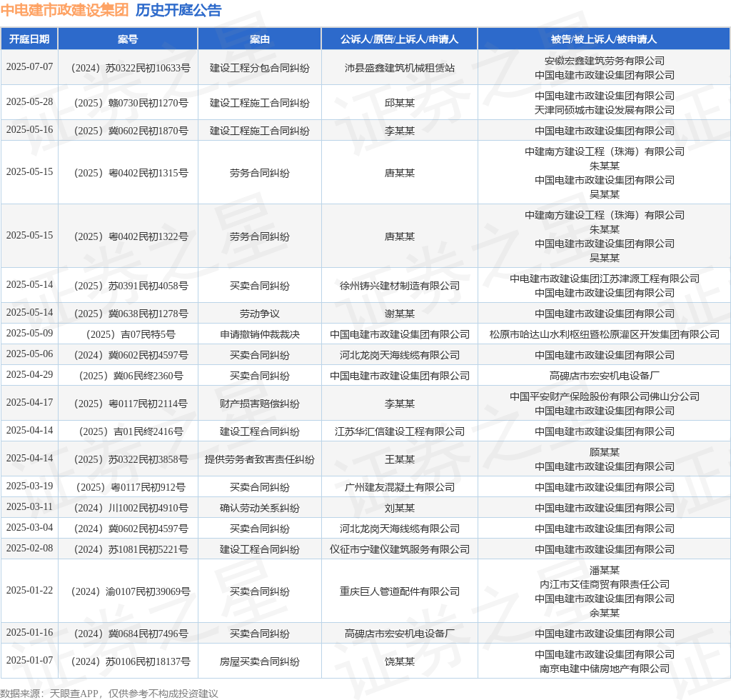Click the 中电建市政建设集团 title text
This screenshot has width=731, height=700.
point(64,10)
